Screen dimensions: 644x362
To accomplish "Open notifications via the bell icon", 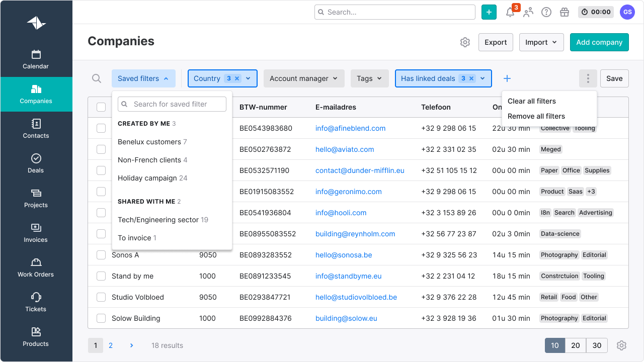I will click(510, 12).
